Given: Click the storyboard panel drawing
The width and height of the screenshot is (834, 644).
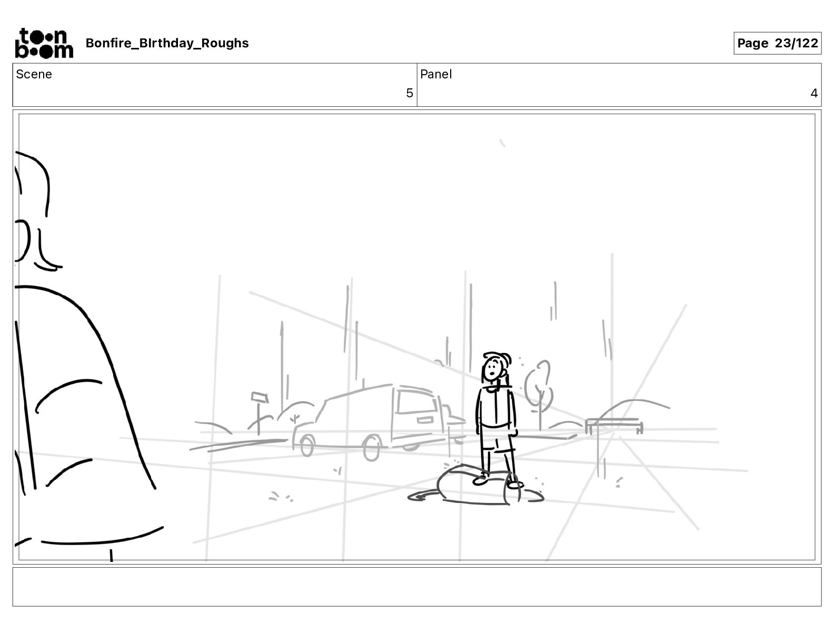Looking at the screenshot, I should click(417, 337).
